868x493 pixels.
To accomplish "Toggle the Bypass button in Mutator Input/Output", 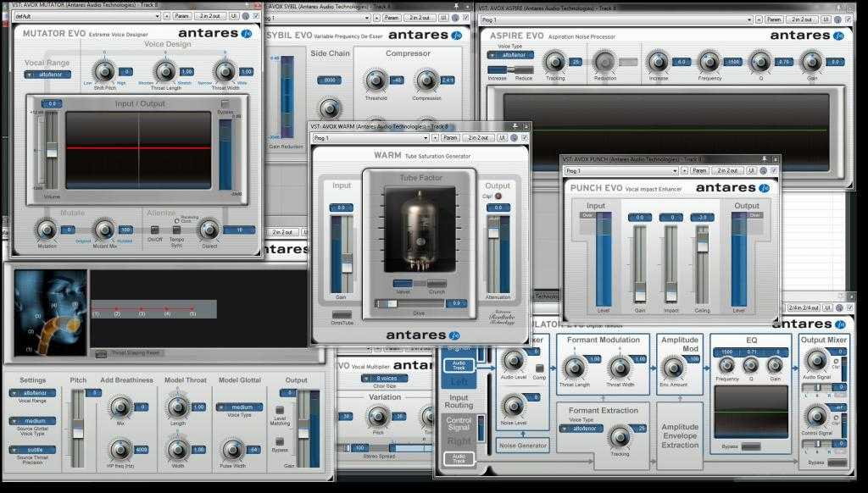I will click(x=225, y=103).
